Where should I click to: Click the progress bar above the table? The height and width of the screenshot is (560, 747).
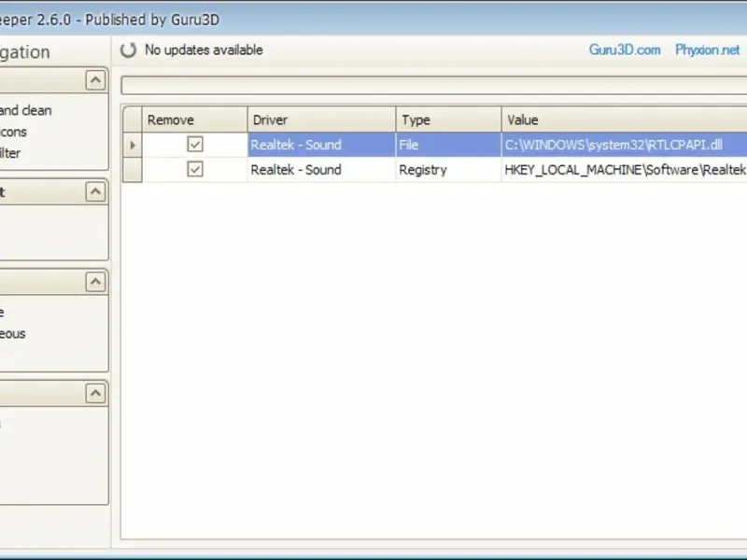coord(434,86)
